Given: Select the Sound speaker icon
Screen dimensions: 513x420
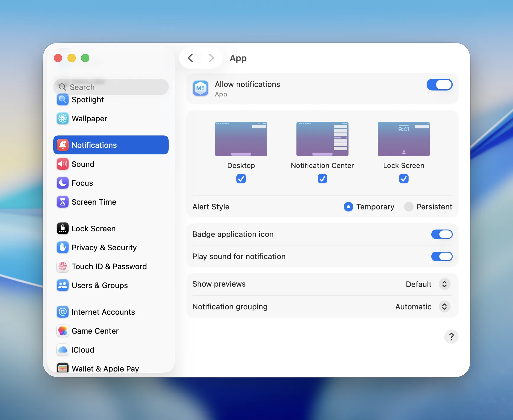Looking at the screenshot, I should (62, 164).
